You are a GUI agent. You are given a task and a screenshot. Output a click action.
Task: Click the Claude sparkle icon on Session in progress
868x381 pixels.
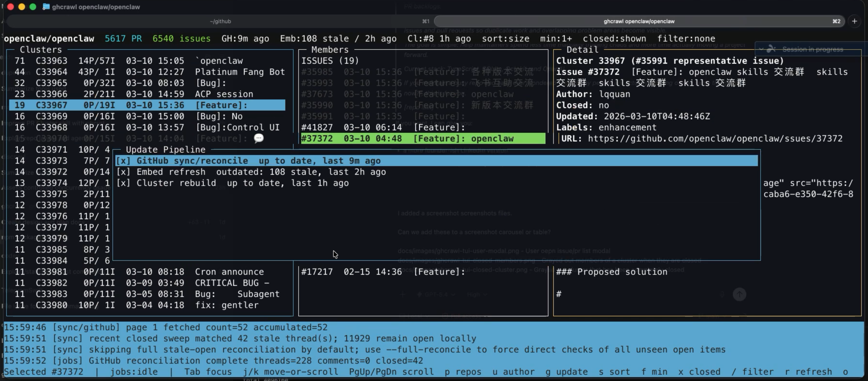point(772,49)
